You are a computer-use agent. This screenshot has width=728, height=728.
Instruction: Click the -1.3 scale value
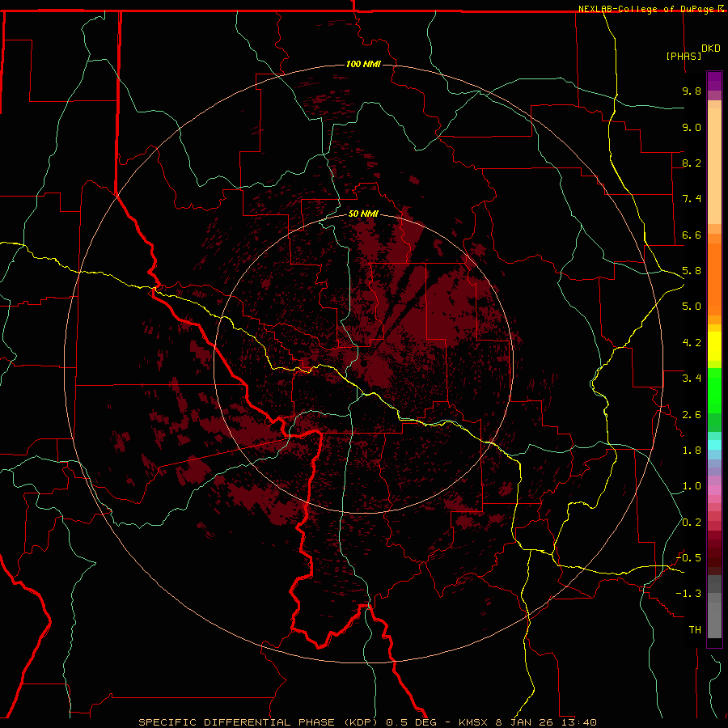[x=688, y=594]
